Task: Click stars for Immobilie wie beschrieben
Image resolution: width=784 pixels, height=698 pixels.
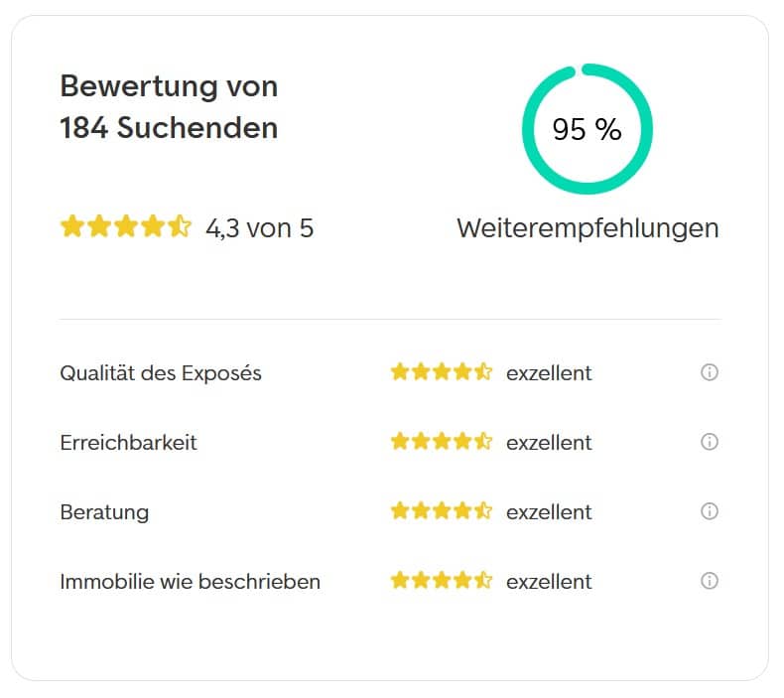Action: [x=442, y=581]
